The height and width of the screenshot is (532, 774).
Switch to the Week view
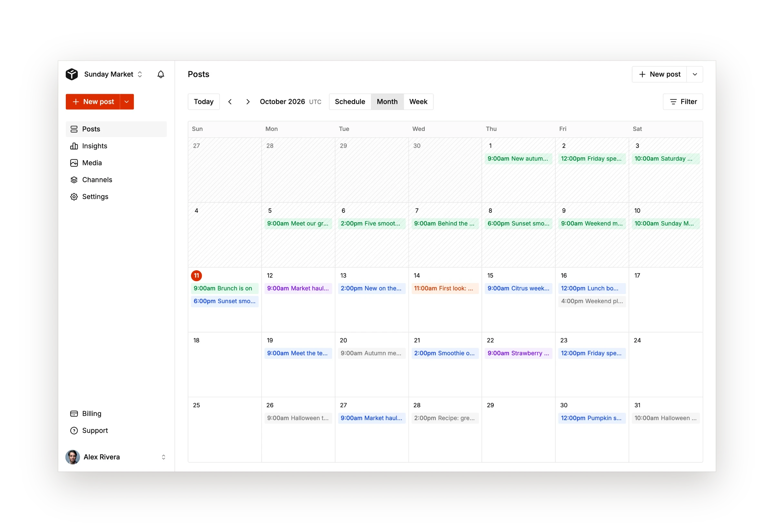pyautogui.click(x=418, y=102)
